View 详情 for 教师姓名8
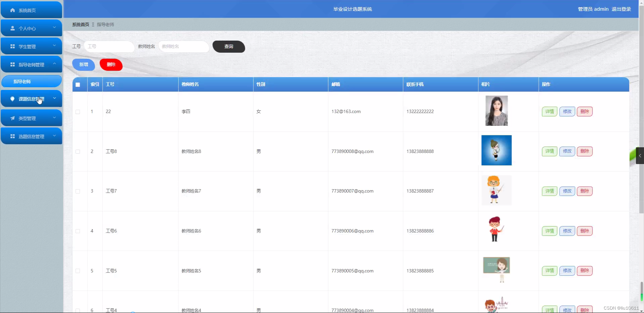Image resolution: width=644 pixels, height=313 pixels. point(549,151)
